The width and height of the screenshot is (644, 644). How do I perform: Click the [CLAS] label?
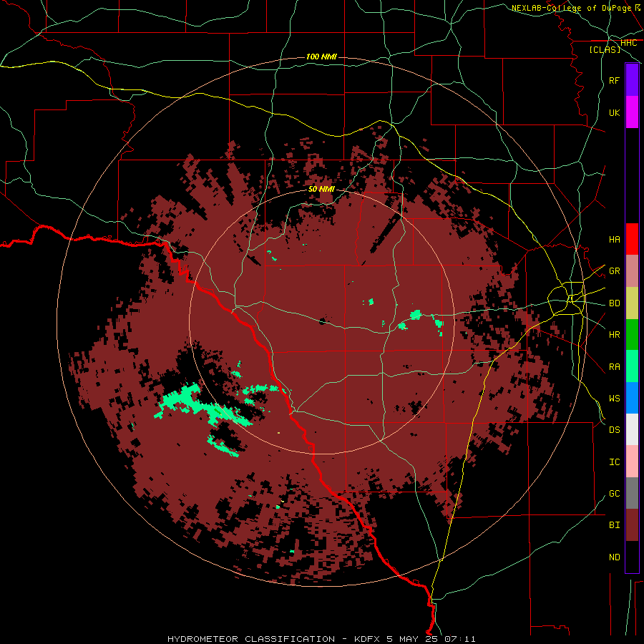605,49
